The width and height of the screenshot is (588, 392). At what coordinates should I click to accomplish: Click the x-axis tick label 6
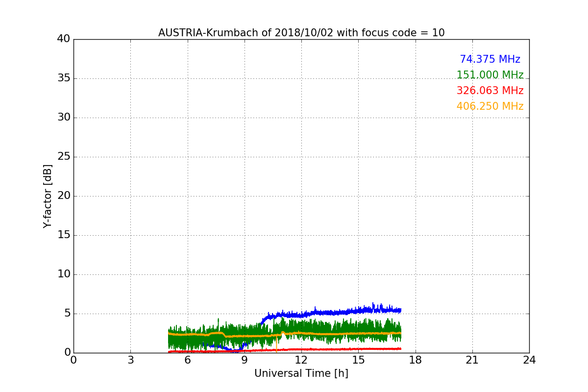(x=187, y=360)
